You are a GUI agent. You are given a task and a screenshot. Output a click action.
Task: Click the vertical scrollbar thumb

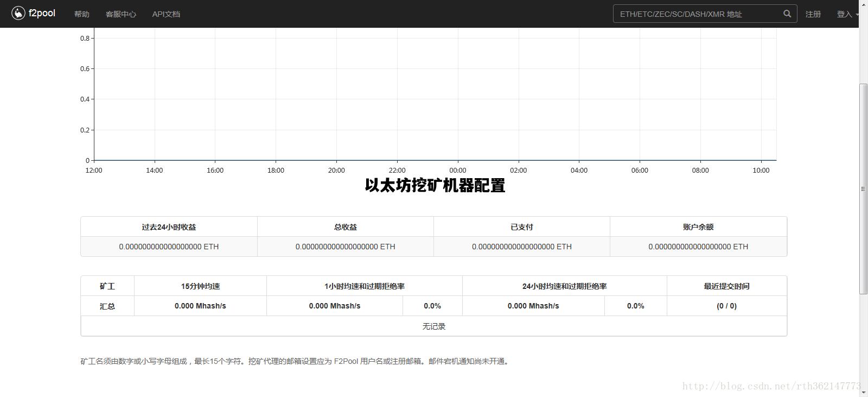[863, 189]
